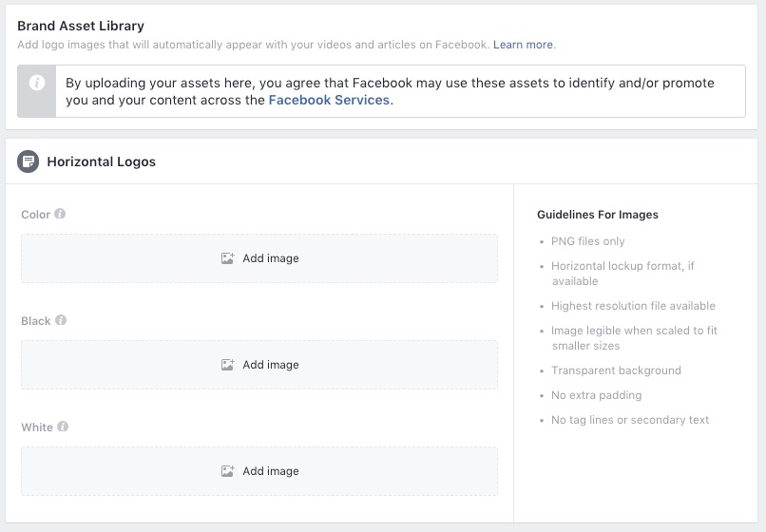Click the Guidelines For Images heading
Viewport: 766px width, 532px height.
tap(598, 215)
